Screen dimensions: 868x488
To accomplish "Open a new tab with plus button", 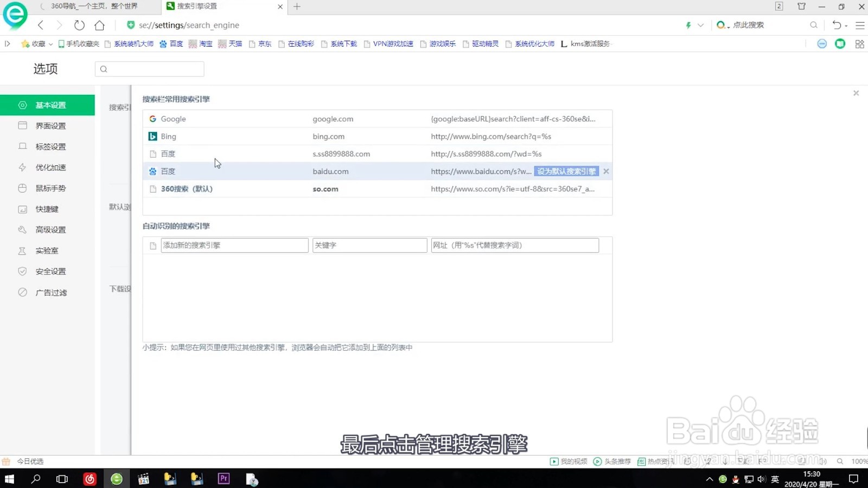I will coord(297,7).
